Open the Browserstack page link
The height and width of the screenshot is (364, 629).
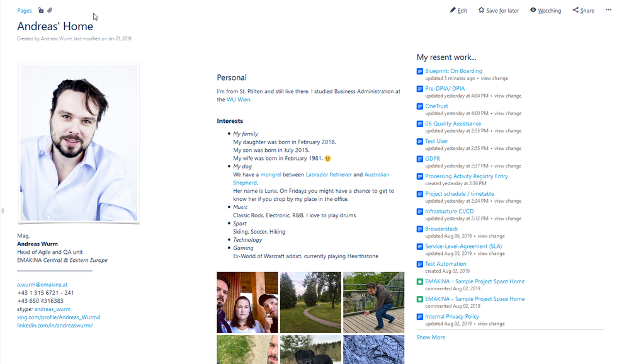(441, 229)
